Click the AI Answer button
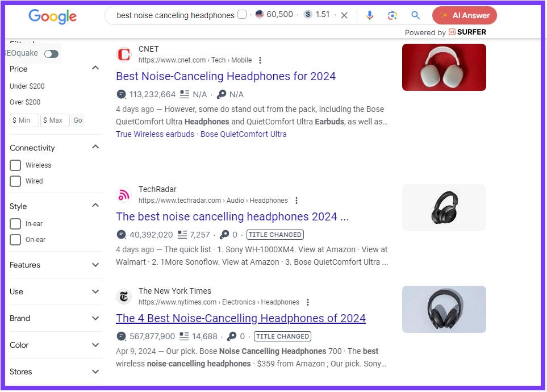Viewport: 547px width, 392px height. tap(464, 15)
